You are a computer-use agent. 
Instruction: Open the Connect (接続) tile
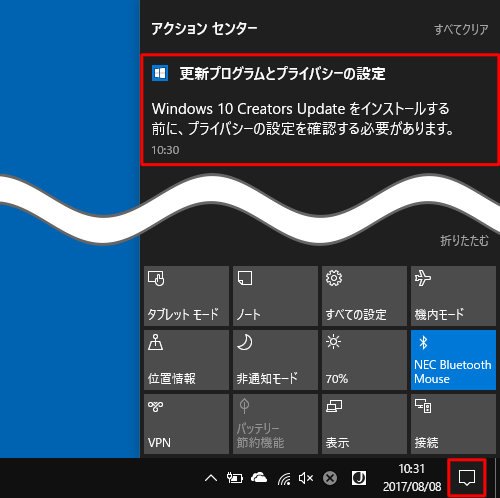pos(453,424)
